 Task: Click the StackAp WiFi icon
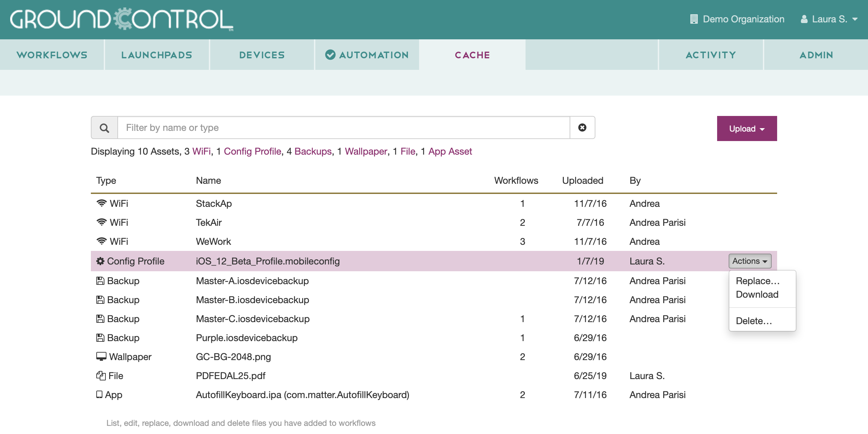[x=101, y=203]
